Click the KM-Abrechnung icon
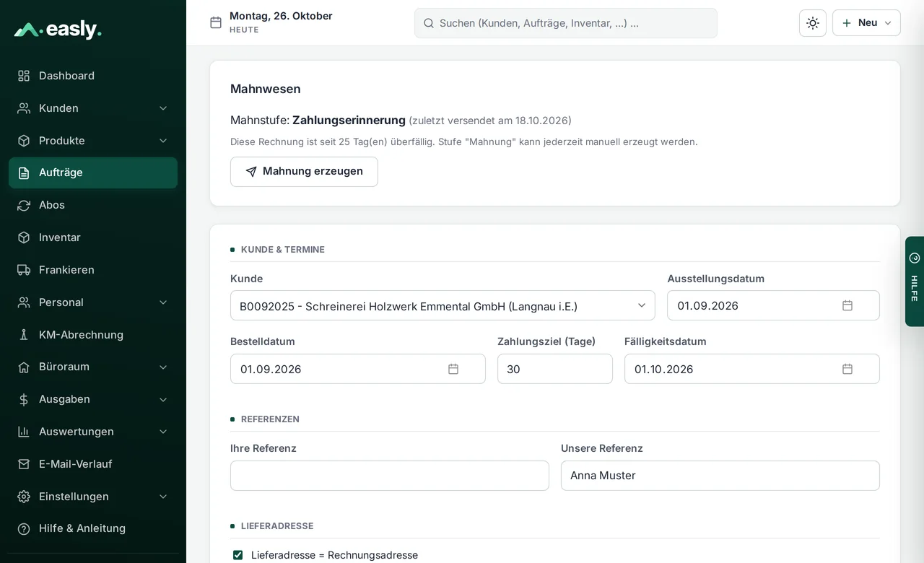This screenshot has height=563, width=924. tap(24, 335)
